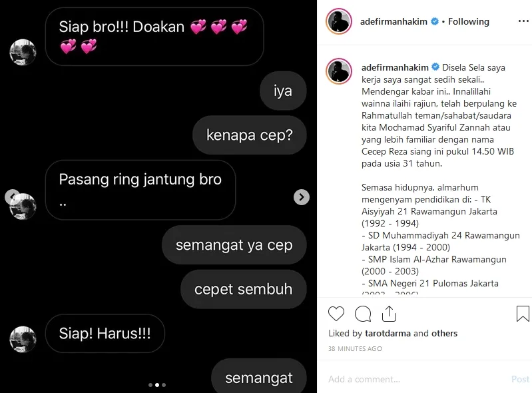Toggle the Following button
Viewport: 532px width, 393px height.
click(469, 21)
